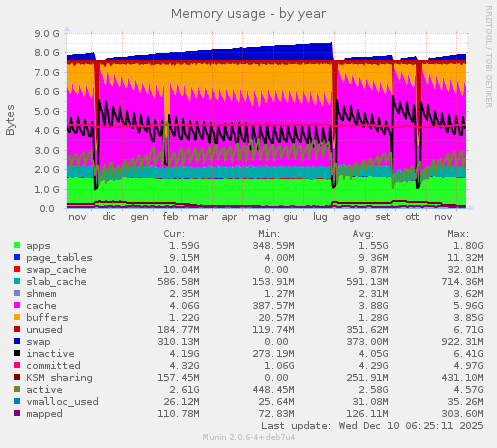Click the 'slab_cache' legend label
The image size is (497, 448).
(56, 282)
